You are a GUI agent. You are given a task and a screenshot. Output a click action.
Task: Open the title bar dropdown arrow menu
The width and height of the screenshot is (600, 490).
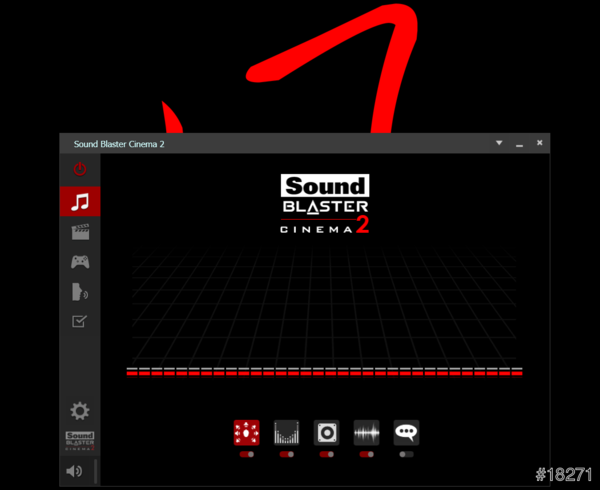499,143
